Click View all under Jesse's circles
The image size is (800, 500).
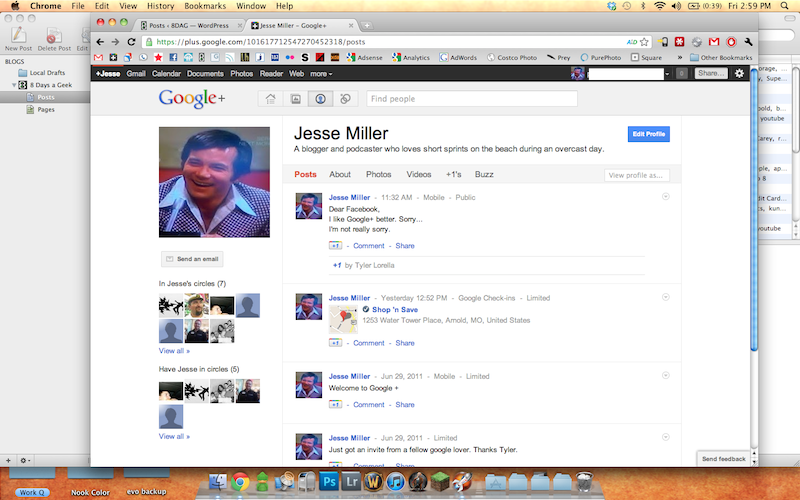174,351
